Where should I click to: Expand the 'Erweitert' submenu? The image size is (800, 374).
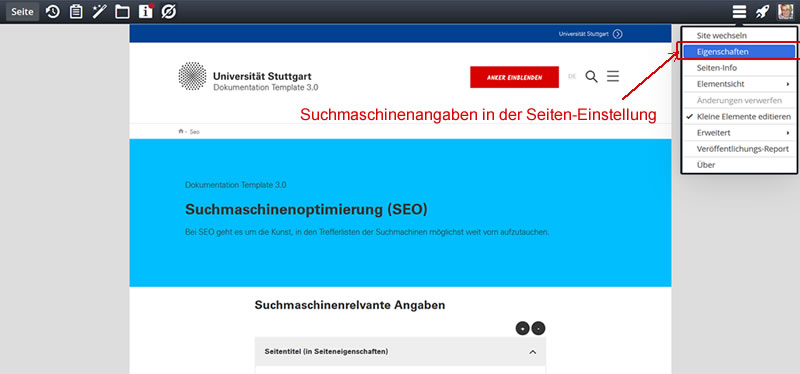[739, 133]
